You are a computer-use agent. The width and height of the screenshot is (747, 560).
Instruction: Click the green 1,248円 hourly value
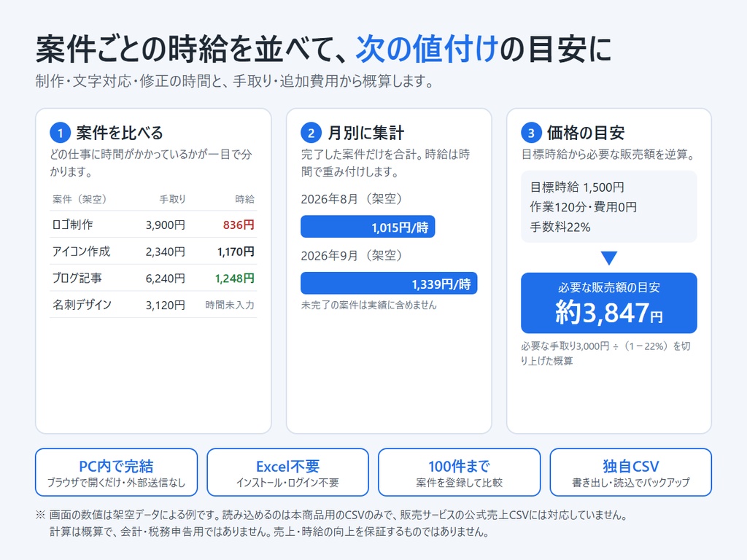[x=234, y=278]
